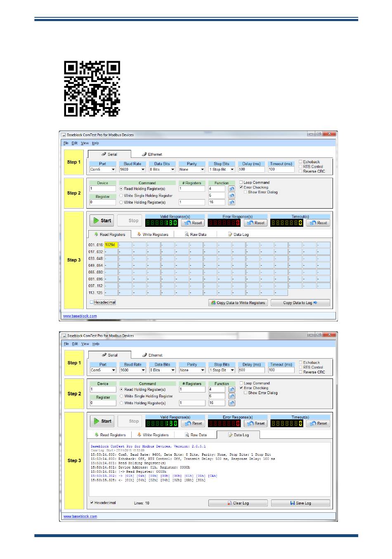This screenshot has height=559, width=392.
Task: Open Data Log tab in upper window
Action: 239,234
